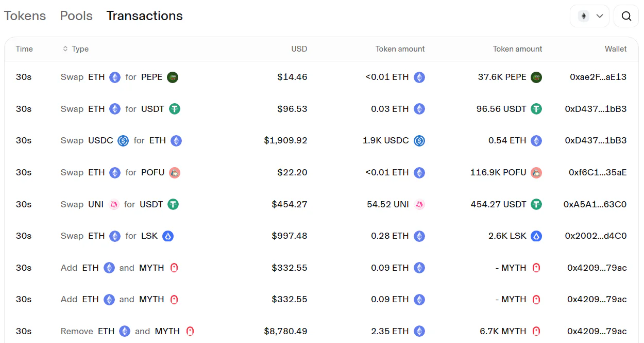Click the USDT icon next to 96.56 USDT
Screen dimensions: 644x343
pyautogui.click(x=536, y=109)
